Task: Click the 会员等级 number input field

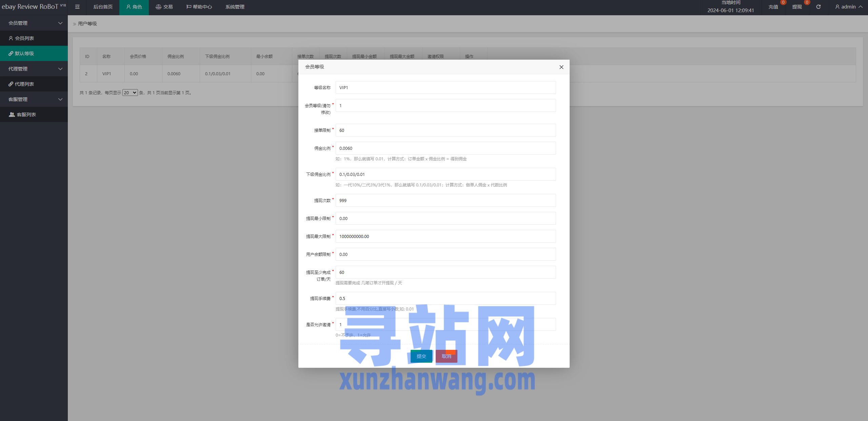Action: click(x=446, y=105)
